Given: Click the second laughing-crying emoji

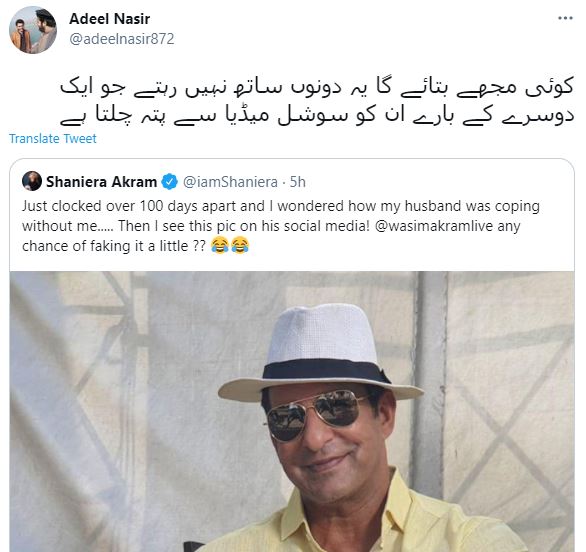Looking at the screenshot, I should coord(240,246).
